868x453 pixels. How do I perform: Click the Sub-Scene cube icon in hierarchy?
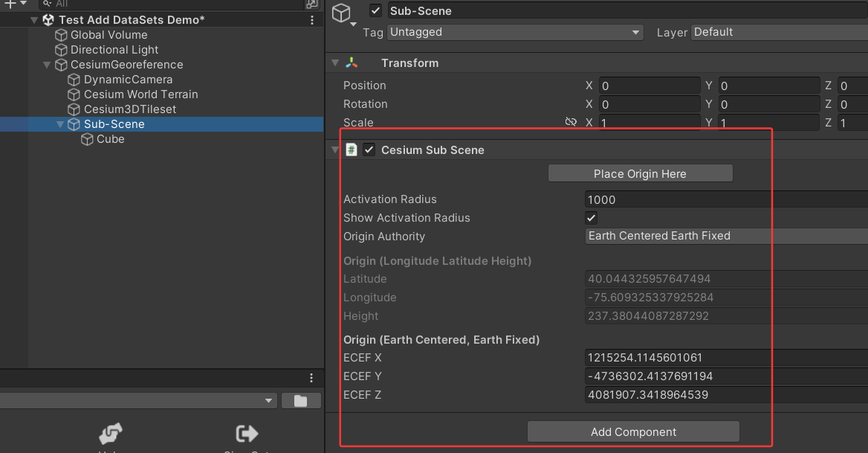click(x=74, y=125)
